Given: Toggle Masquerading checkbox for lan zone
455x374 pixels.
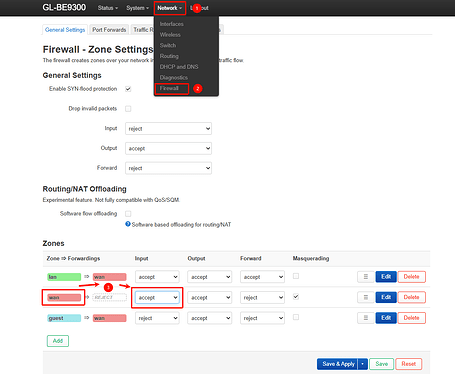Looking at the screenshot, I should [x=296, y=276].
